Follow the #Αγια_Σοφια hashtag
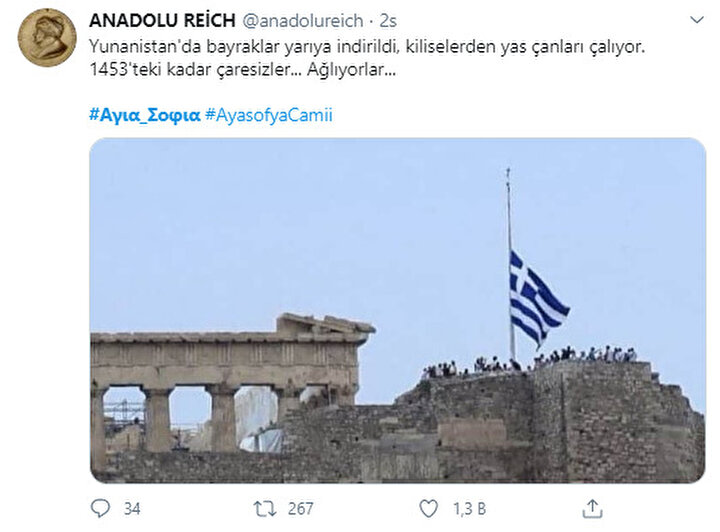Screen dimensions: 720x532 (145, 115)
